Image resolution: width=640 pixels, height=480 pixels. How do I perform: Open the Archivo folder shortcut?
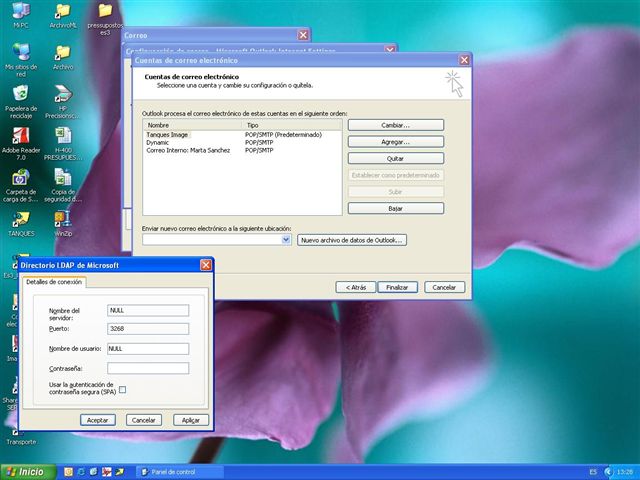tap(63, 56)
